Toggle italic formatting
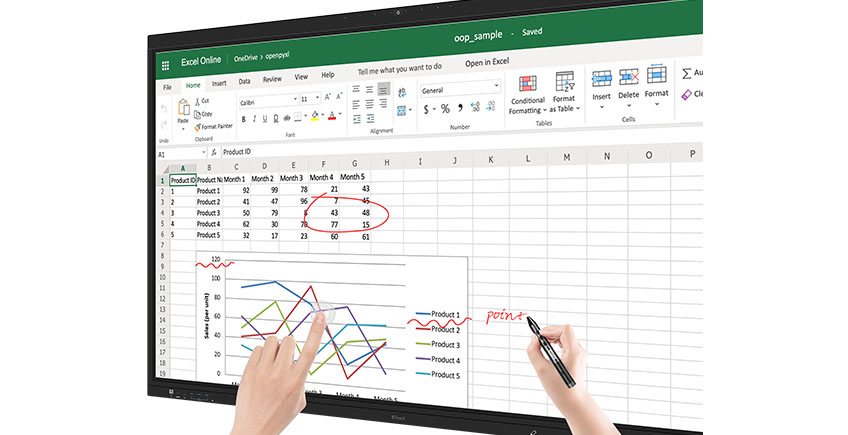 tap(254, 118)
